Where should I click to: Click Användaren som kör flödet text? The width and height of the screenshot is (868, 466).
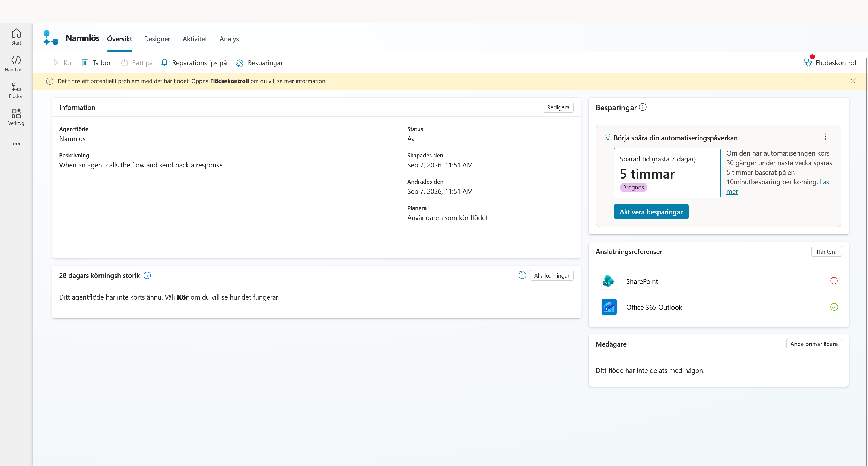(x=447, y=218)
